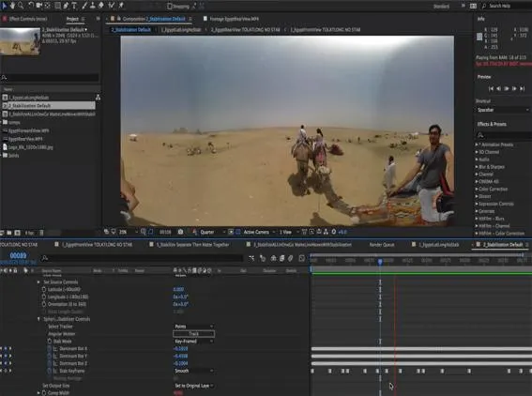Screen dimensions: 532x396
Task: Switch to the Footage EgyptRearView.MP4 tab
Action: pyautogui.click(x=235, y=19)
